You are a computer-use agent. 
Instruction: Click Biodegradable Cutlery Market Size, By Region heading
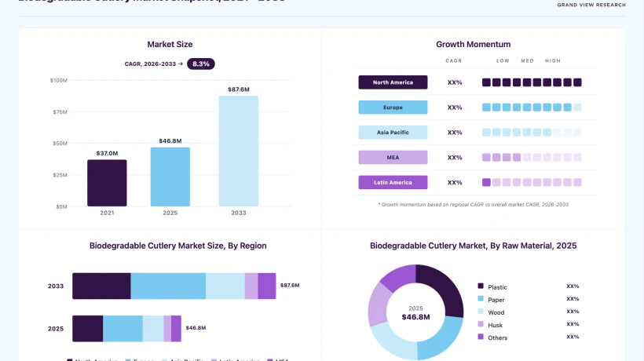177,246
